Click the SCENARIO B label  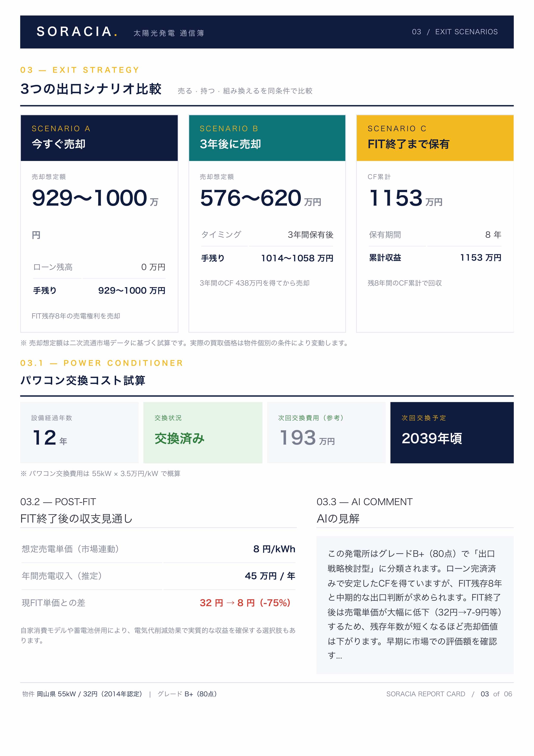(229, 128)
